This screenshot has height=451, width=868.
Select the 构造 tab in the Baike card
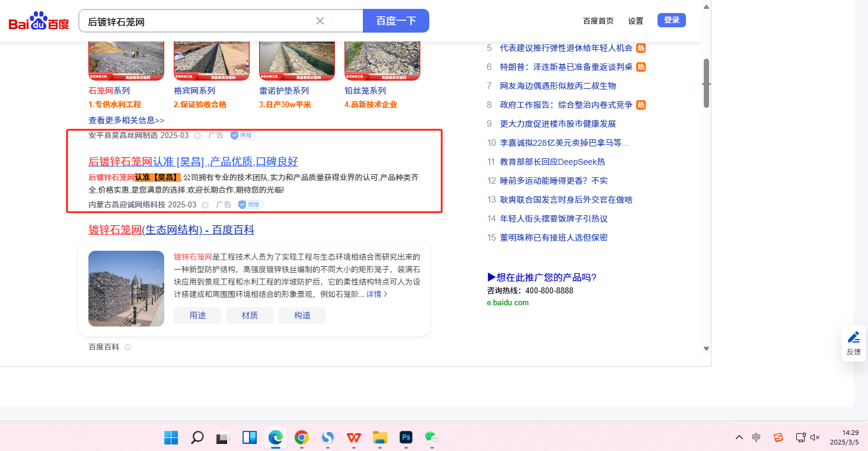pos(302,315)
